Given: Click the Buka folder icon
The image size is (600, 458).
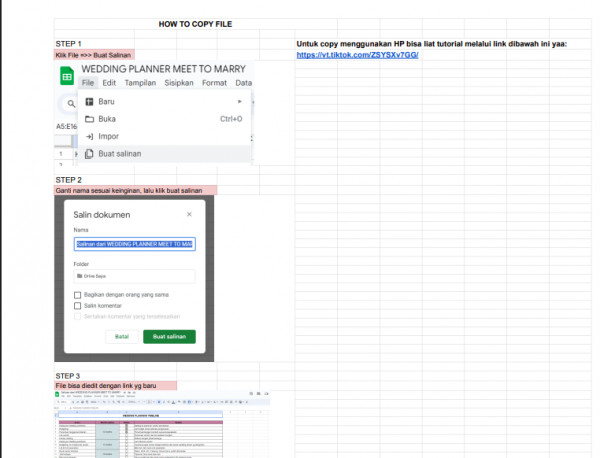Looking at the screenshot, I should (x=89, y=119).
